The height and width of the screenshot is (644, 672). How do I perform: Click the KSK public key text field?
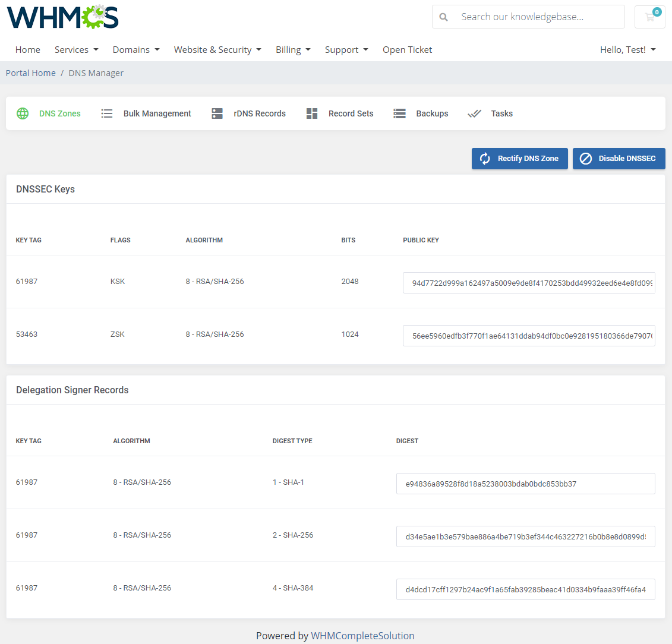529,283
